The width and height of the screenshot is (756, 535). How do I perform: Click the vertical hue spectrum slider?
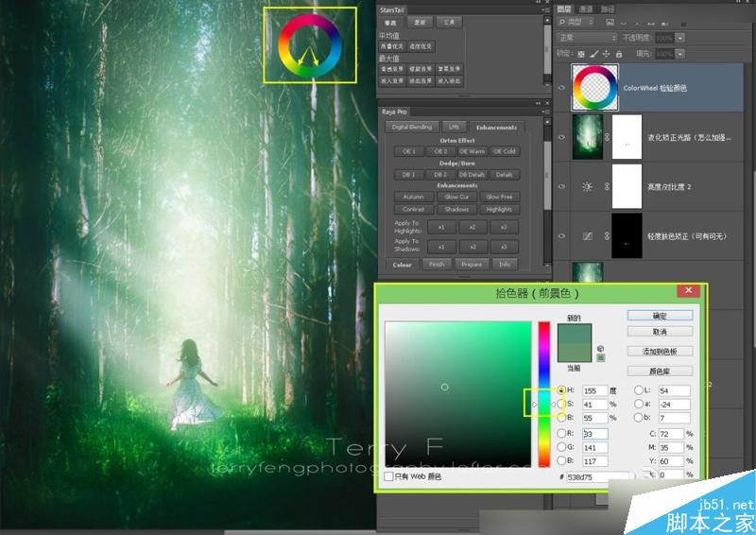[544, 394]
